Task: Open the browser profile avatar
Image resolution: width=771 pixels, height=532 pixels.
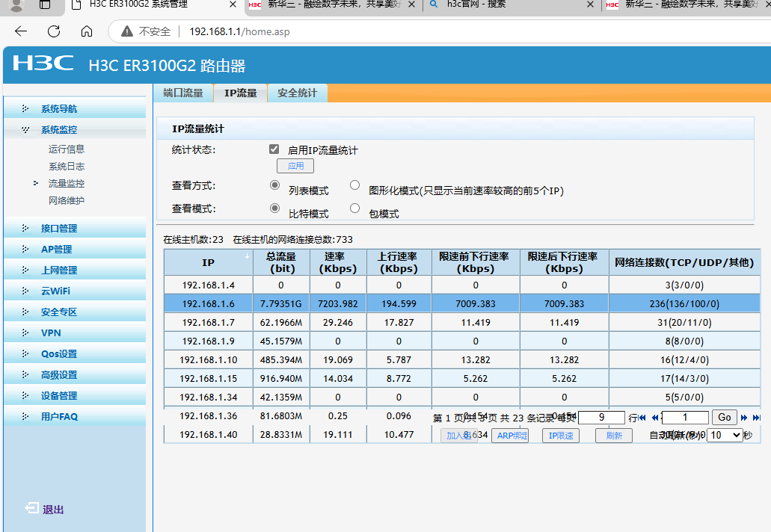Action: pos(16,6)
